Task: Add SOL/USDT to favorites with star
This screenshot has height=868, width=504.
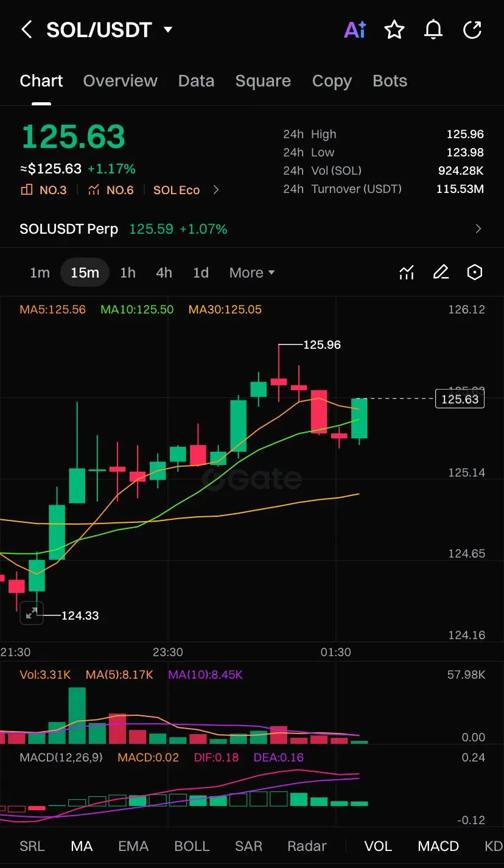Action: coord(394,29)
